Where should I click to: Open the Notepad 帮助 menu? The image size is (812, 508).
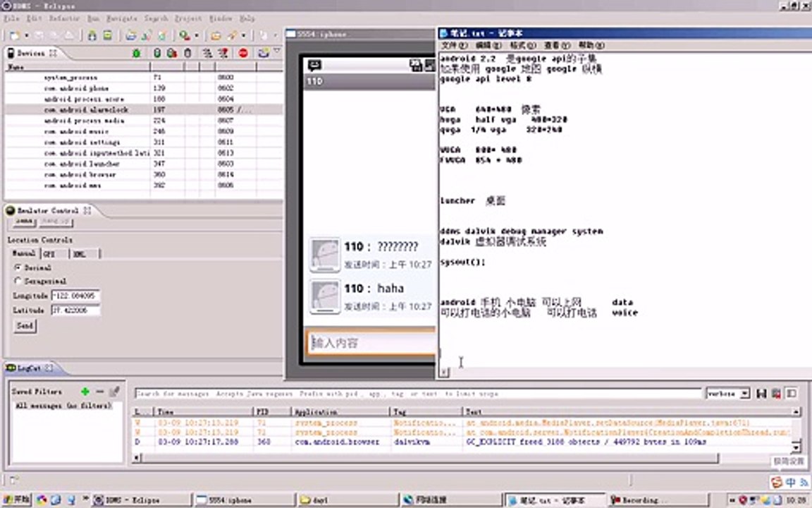click(591, 45)
